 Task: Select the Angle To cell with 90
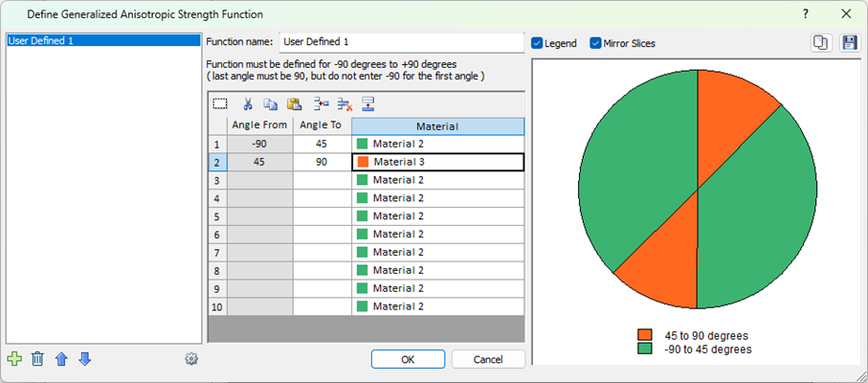(x=323, y=162)
